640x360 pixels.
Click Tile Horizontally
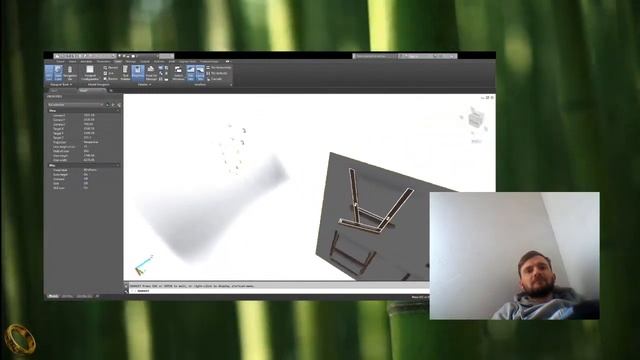click(219, 68)
